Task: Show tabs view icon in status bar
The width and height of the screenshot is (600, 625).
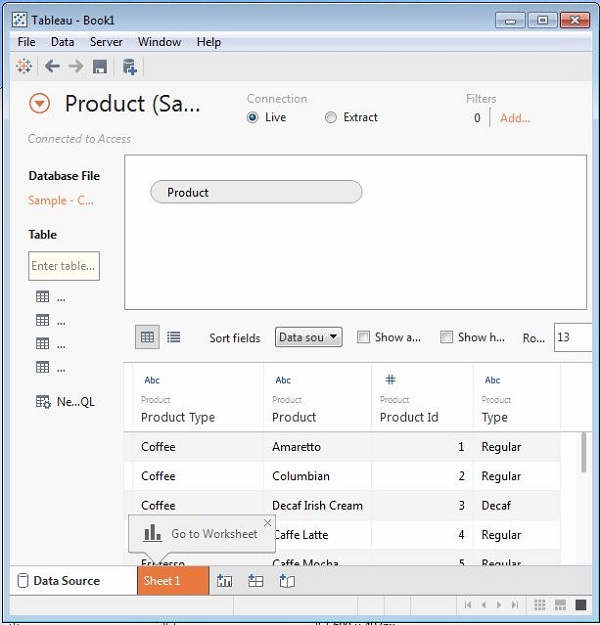Action: (x=581, y=605)
